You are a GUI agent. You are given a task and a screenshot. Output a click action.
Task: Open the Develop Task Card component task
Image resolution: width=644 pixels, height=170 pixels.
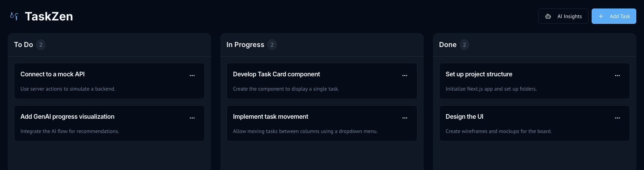[x=276, y=74]
